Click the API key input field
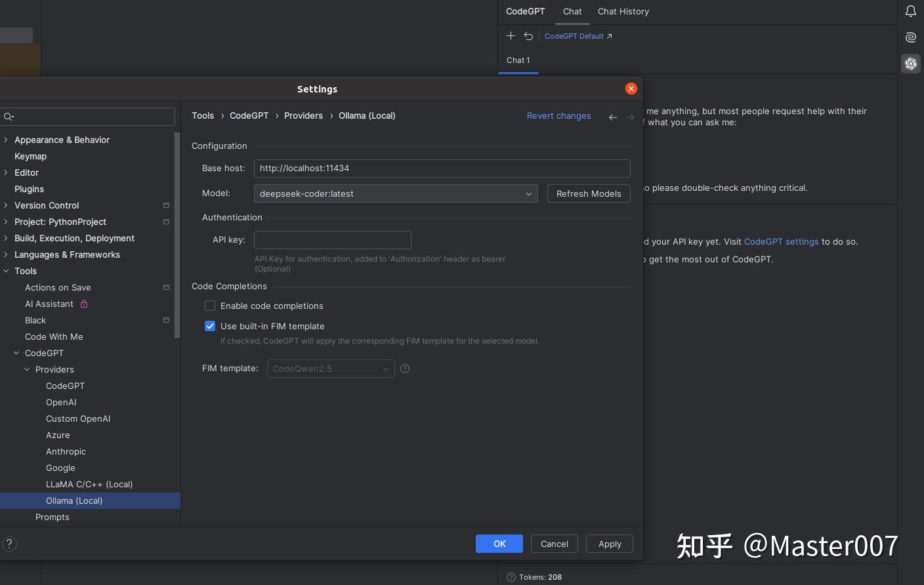 (333, 240)
